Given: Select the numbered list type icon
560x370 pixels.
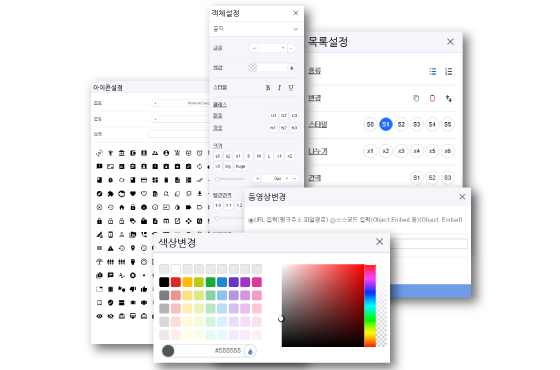Looking at the screenshot, I should [x=448, y=71].
